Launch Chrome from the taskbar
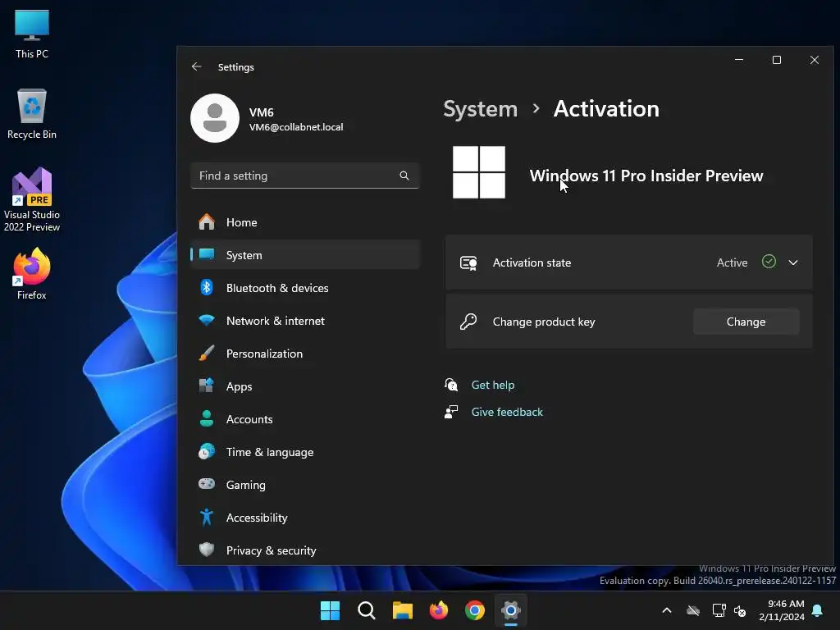Image resolution: width=840 pixels, height=630 pixels. point(475,610)
